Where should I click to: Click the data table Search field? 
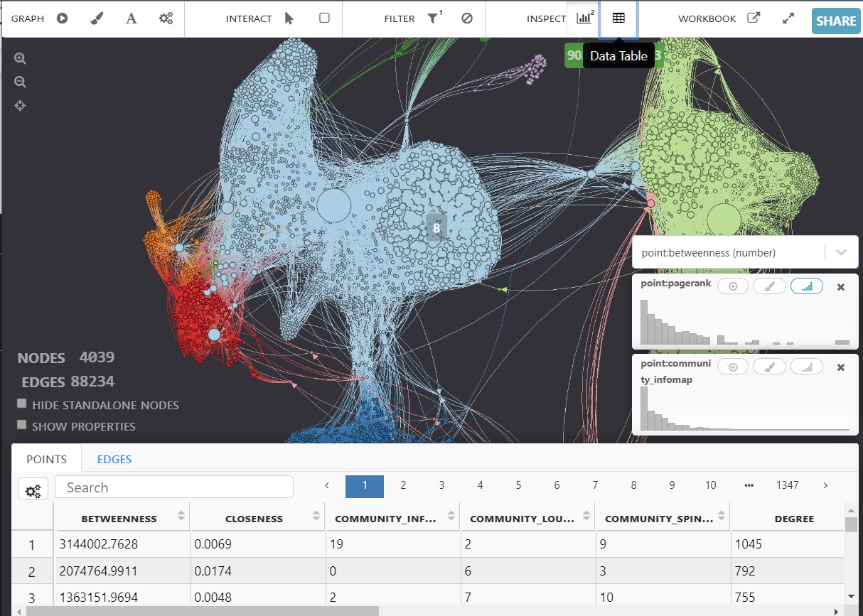(x=174, y=487)
